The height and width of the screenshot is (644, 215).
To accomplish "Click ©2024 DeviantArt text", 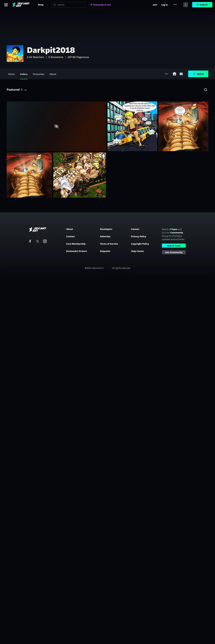I will (94, 268).
